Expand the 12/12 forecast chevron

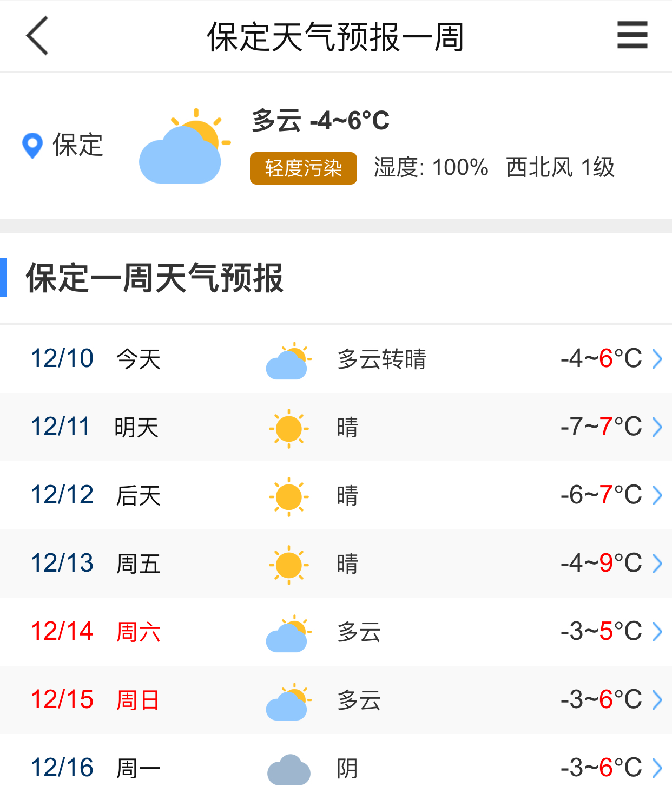click(657, 495)
